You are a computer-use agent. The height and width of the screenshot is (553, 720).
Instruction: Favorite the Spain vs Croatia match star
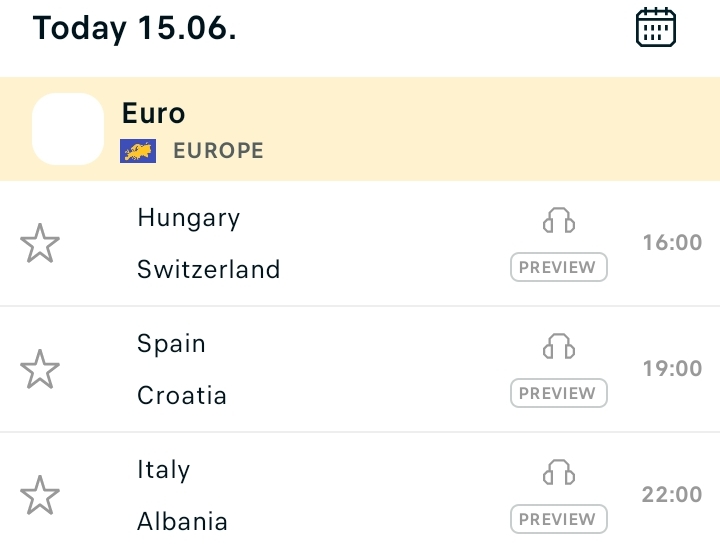tap(40, 369)
